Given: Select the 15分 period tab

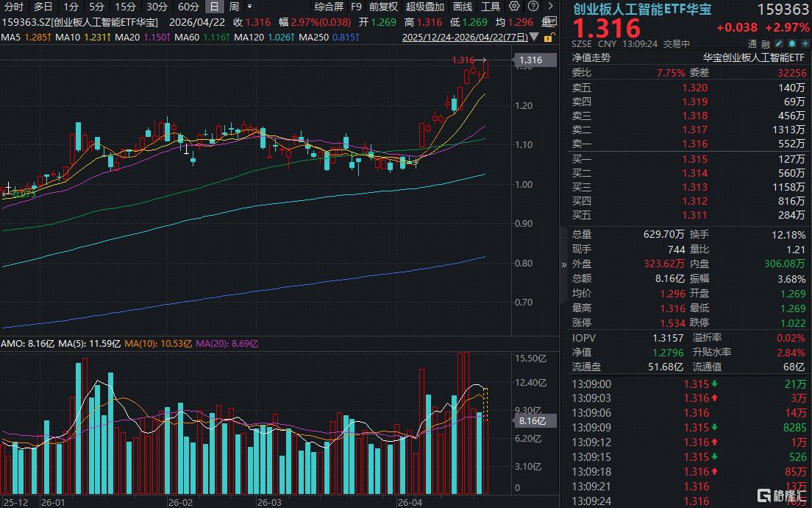Looking at the screenshot, I should (125, 7).
